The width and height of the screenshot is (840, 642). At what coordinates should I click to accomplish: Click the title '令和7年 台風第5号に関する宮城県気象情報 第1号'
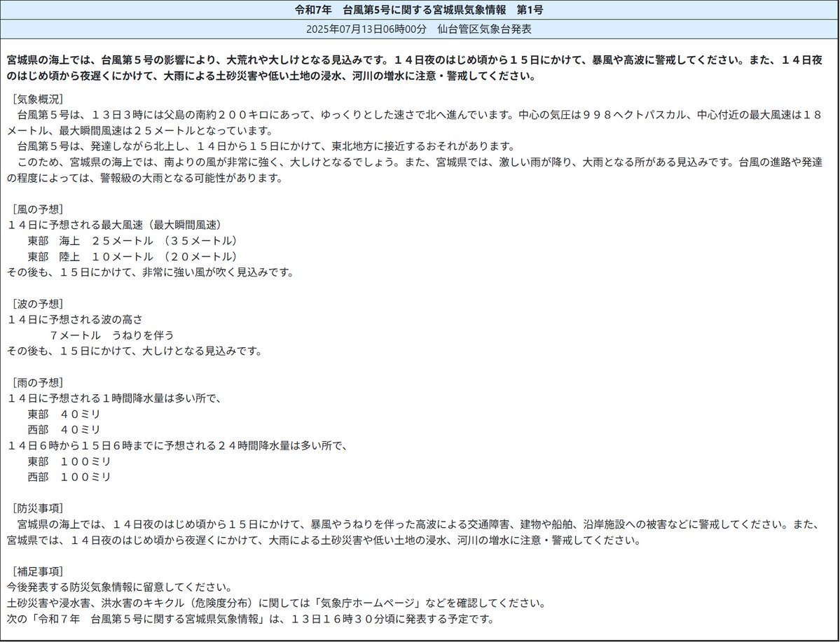[x=420, y=10]
